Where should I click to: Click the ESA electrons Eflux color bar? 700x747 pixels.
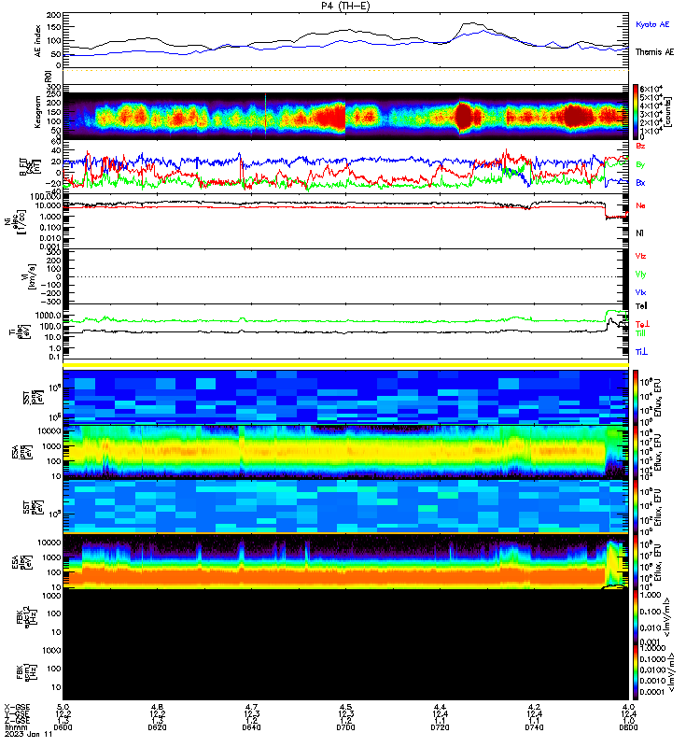636,562
